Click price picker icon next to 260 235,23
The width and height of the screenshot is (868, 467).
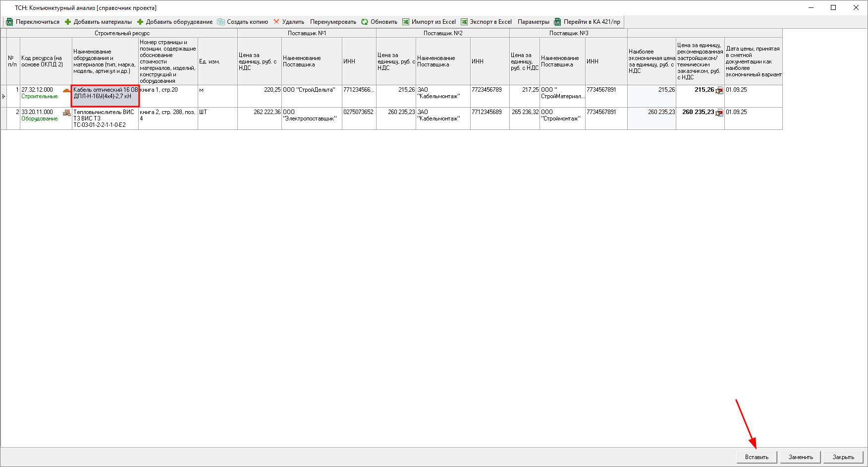[x=719, y=113]
